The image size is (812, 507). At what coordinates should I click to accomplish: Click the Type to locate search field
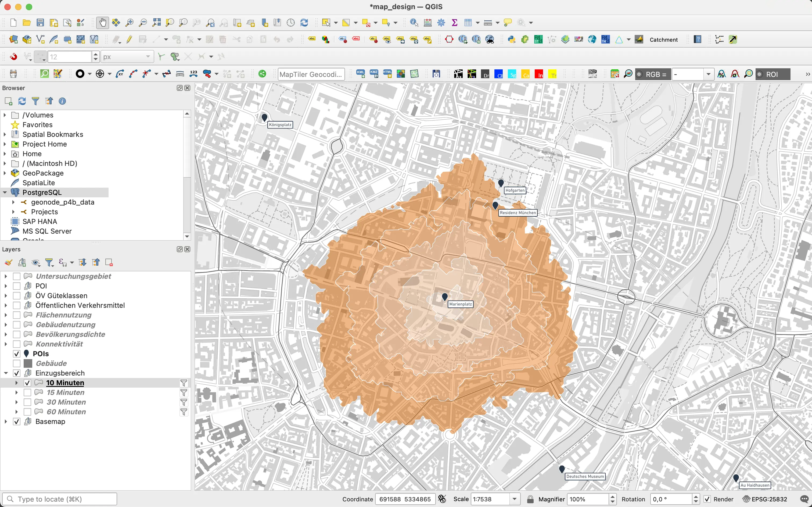tap(60, 499)
